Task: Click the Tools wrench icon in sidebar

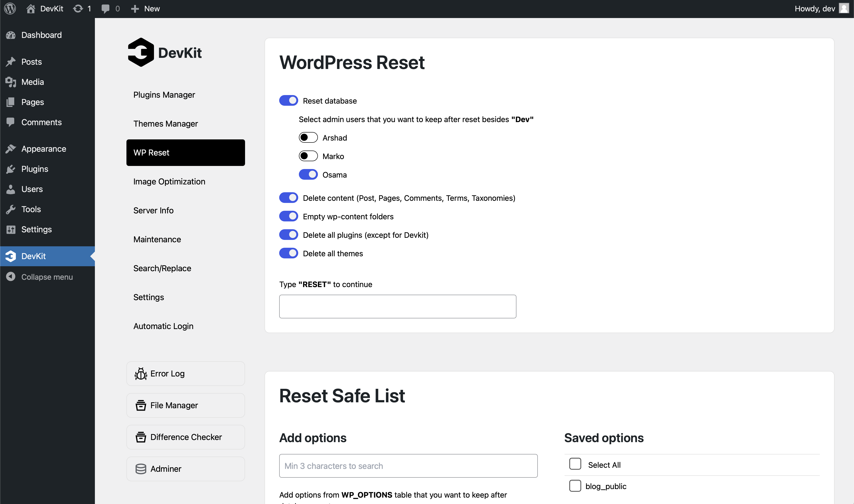Action: point(11,209)
